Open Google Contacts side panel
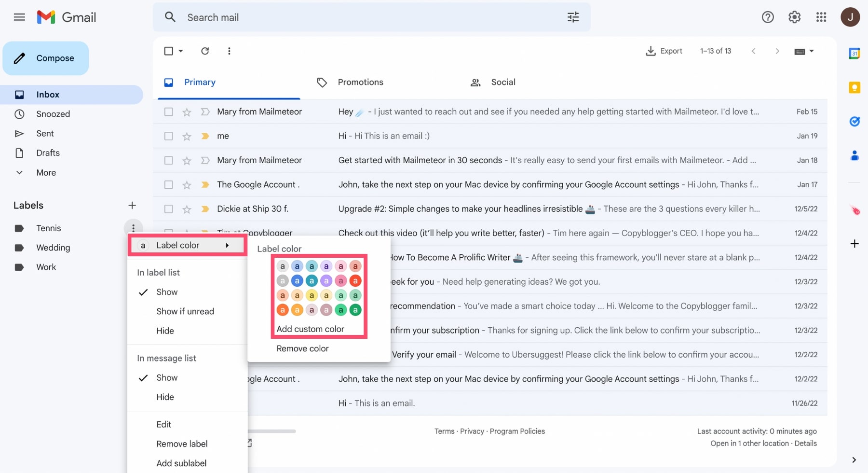 point(854,155)
